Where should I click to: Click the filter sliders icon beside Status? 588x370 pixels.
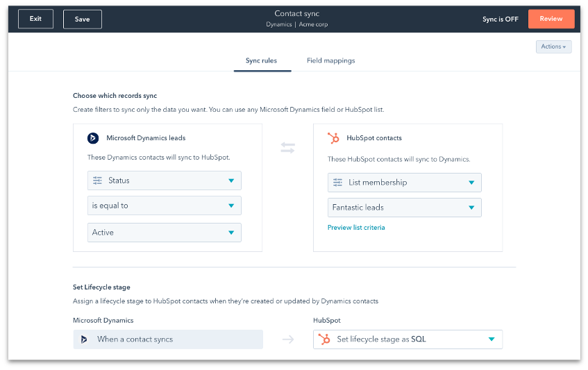97,180
